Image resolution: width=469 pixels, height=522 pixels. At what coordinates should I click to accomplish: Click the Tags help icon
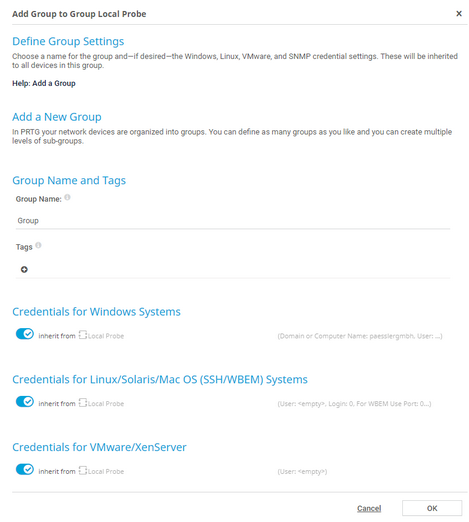(38, 245)
